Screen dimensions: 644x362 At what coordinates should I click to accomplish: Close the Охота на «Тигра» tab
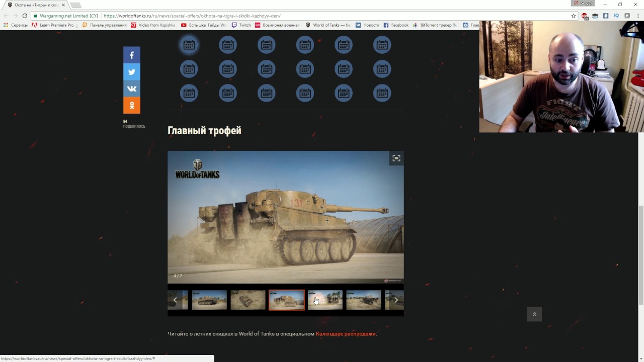pyautogui.click(x=63, y=5)
